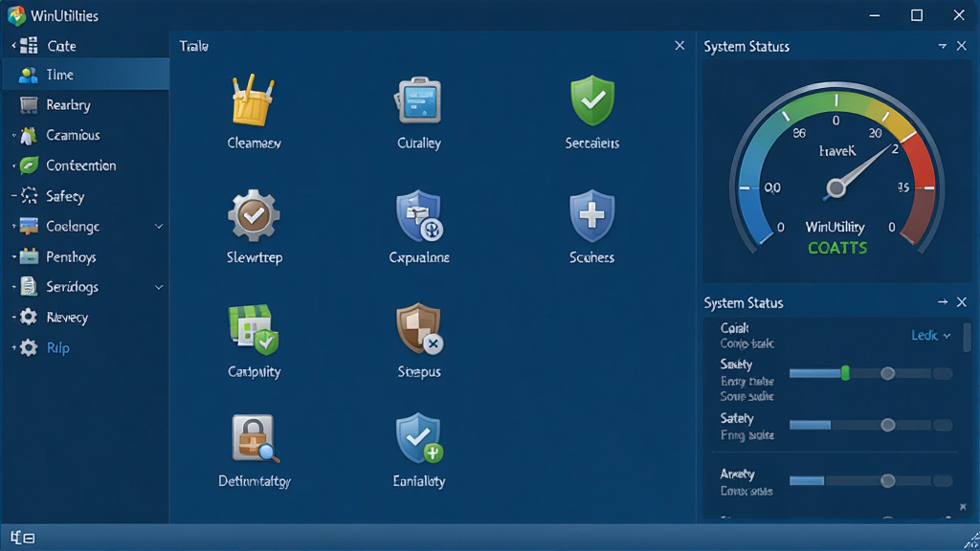Adjust the Satety slider
The height and width of the screenshot is (551, 980).
tap(870, 426)
